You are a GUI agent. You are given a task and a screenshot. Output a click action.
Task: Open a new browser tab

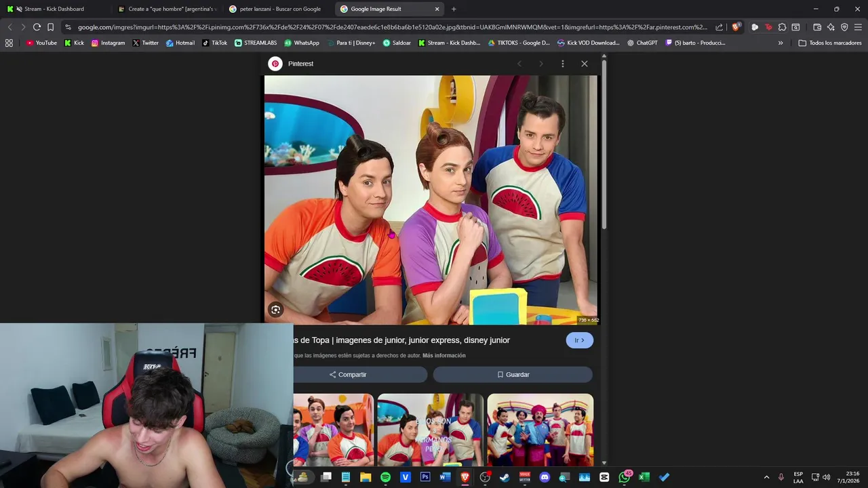(x=454, y=9)
